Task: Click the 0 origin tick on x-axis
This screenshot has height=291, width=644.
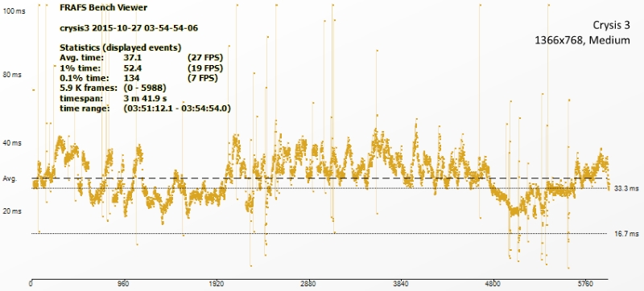Action: pos(31,284)
